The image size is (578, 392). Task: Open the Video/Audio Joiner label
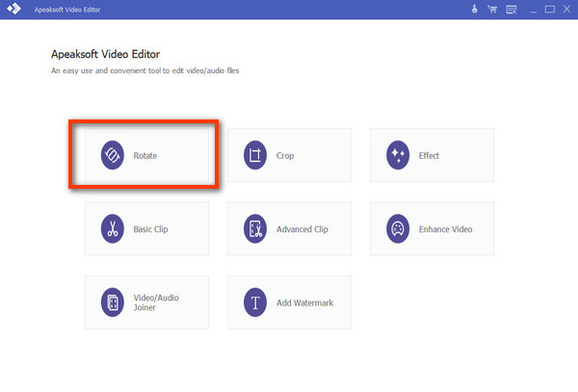[156, 302]
